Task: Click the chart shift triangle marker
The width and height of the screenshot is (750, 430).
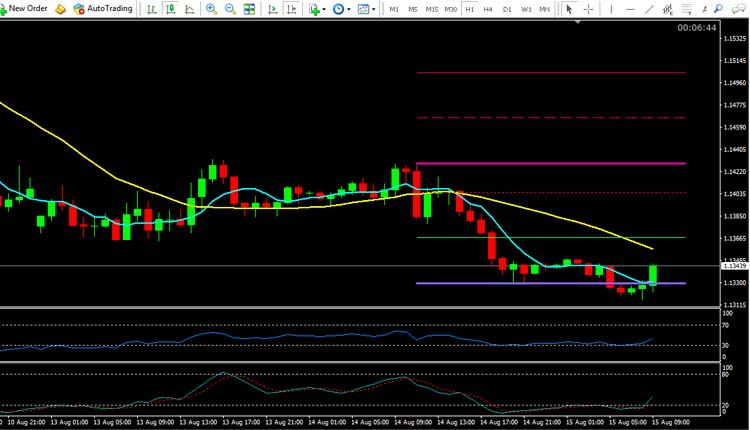Action: tap(578, 22)
